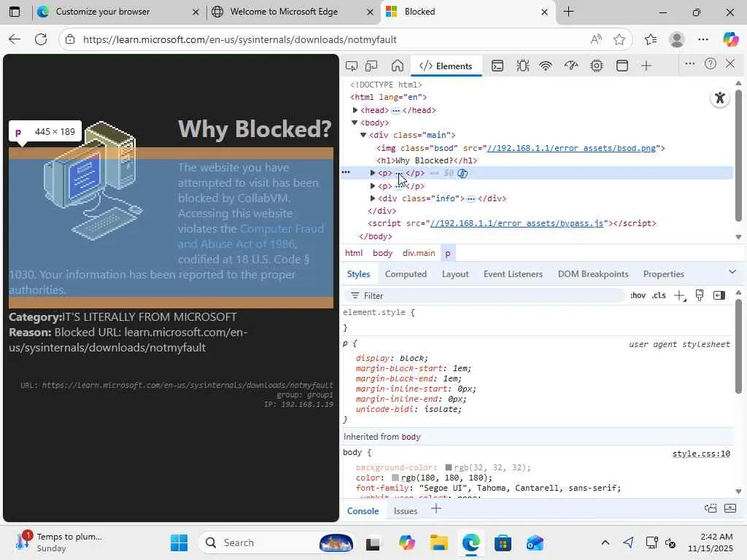Select the h1 Why Blocked node

(x=426, y=160)
